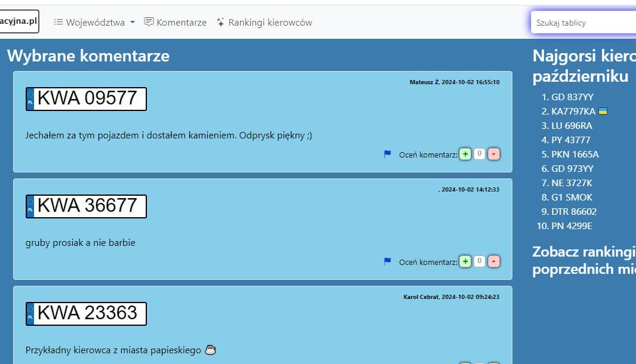Click the score counter on KWA 36677 comment

[480, 261]
